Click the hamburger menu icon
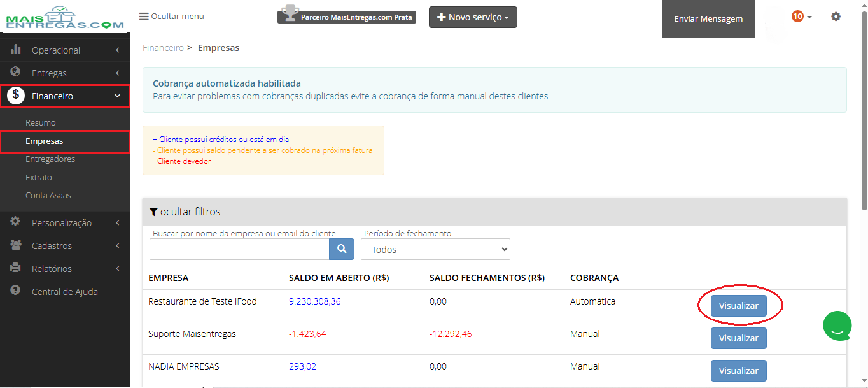Viewport: 868px width, 388px height. point(144,17)
